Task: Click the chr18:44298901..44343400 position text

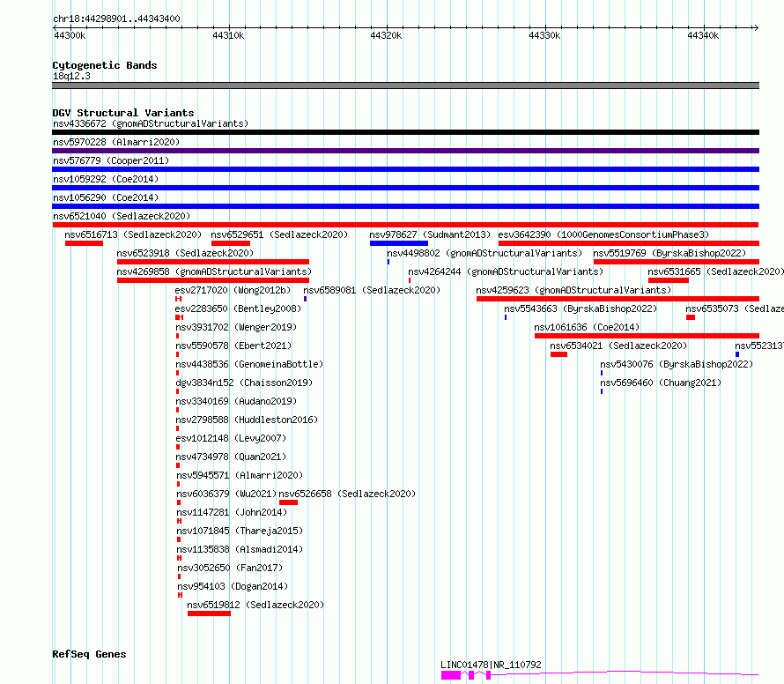Action: coord(116,19)
